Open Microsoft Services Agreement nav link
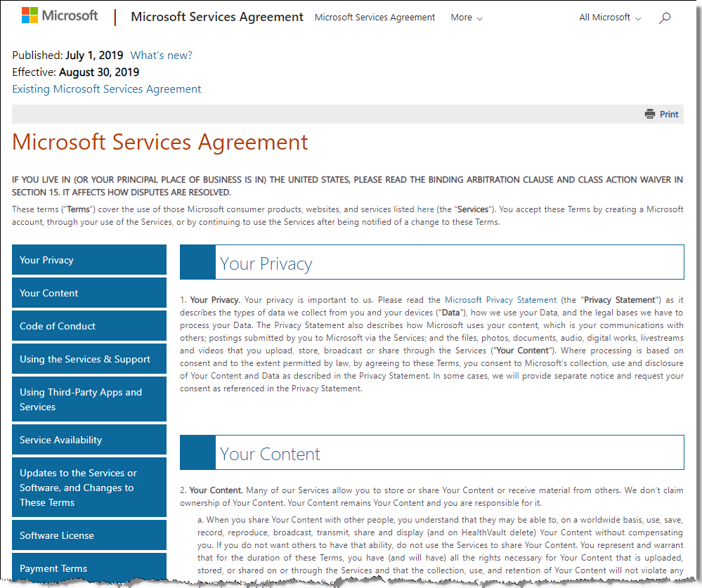702x588 pixels. 375,18
